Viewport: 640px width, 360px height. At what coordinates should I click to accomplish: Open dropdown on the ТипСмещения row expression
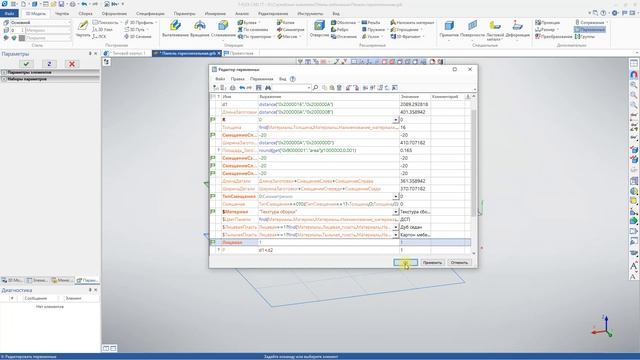pos(395,196)
